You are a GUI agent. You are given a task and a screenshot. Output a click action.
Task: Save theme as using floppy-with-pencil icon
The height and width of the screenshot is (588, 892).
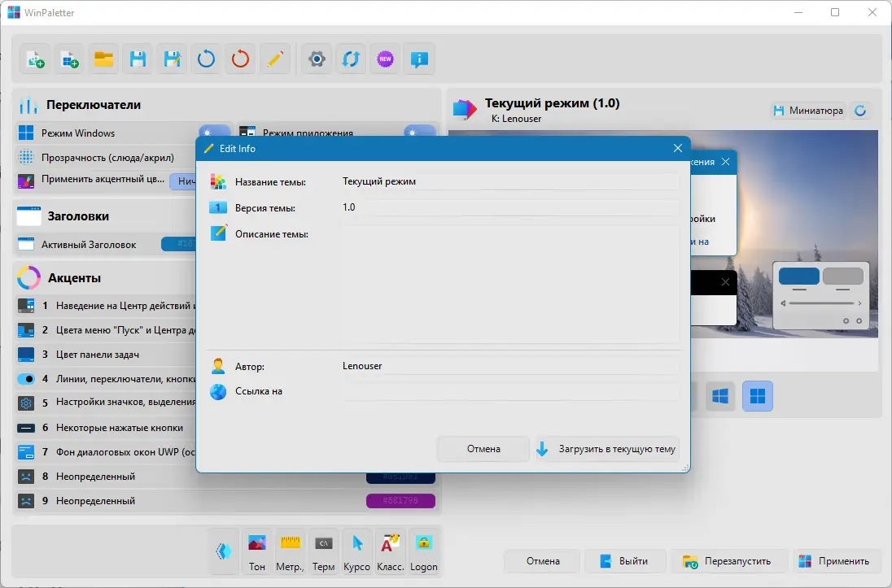172,59
